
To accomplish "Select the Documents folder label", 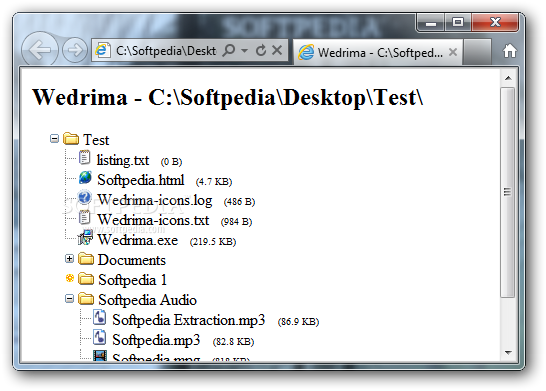I will pos(132,260).
